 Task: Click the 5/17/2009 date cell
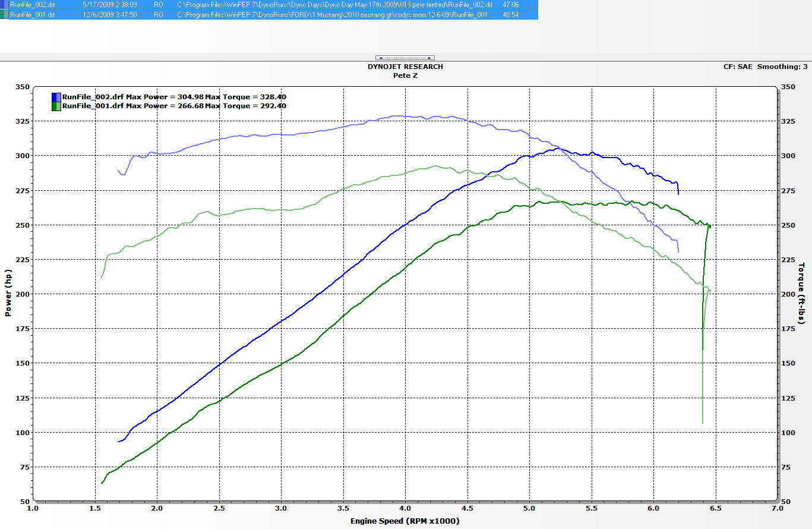pos(113,4)
